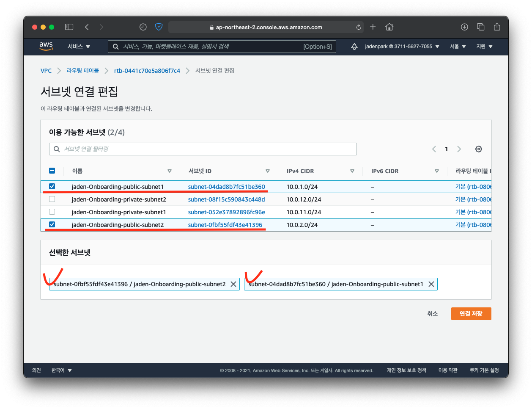Select 10.0.1.0/24 CIDR cell
Image resolution: width=532 pixels, height=409 pixels.
click(x=302, y=187)
